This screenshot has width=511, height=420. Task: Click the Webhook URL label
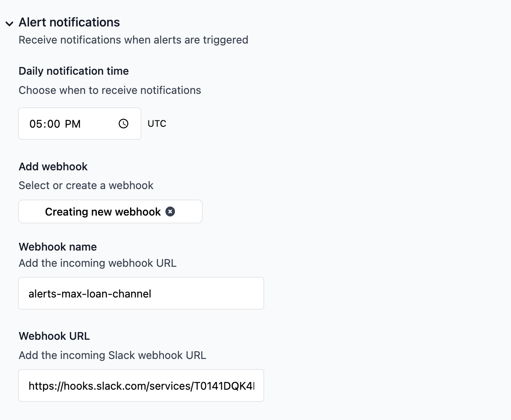[x=54, y=336]
